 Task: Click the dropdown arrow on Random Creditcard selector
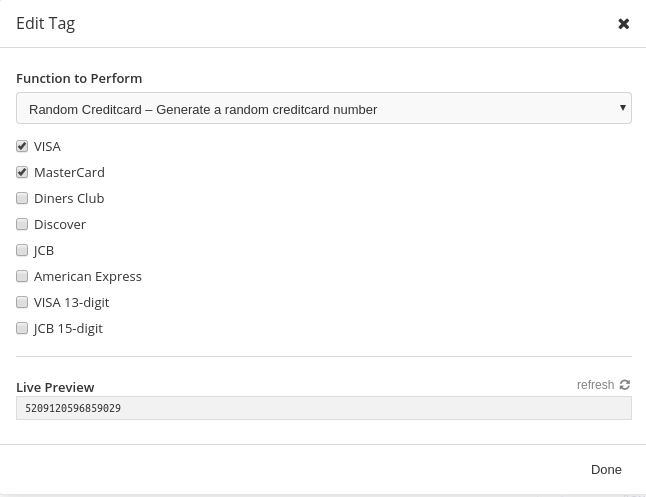[x=623, y=108]
